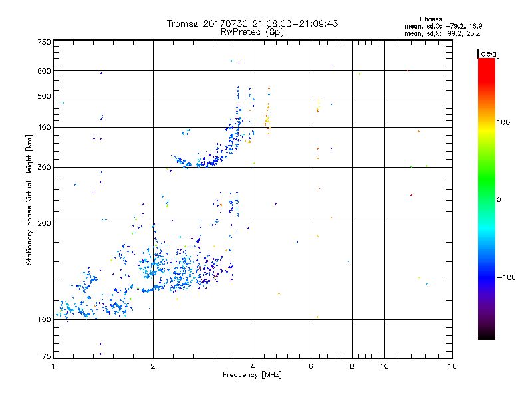Click the x-axis tick label '8'

click(352, 366)
